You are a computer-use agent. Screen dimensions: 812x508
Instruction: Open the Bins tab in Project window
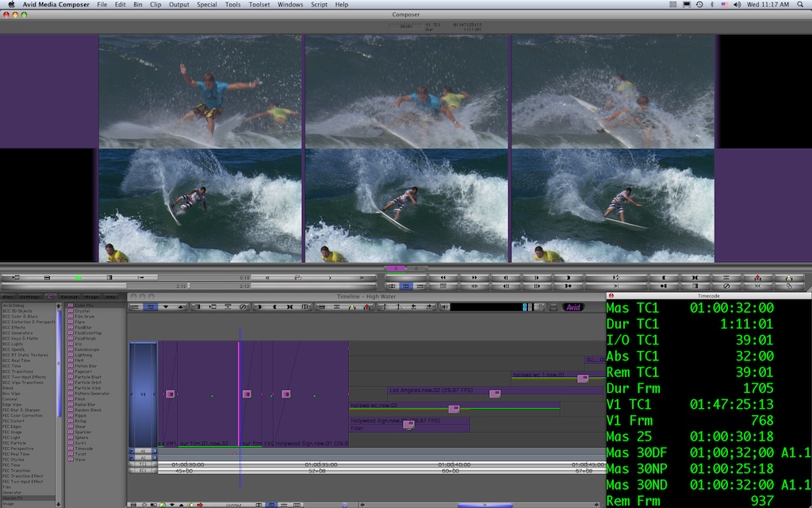point(8,297)
